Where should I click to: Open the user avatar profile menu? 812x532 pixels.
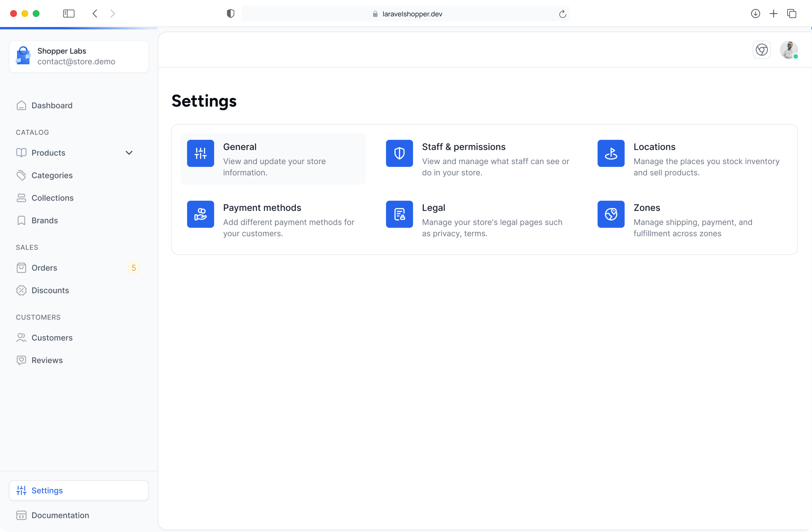789,50
